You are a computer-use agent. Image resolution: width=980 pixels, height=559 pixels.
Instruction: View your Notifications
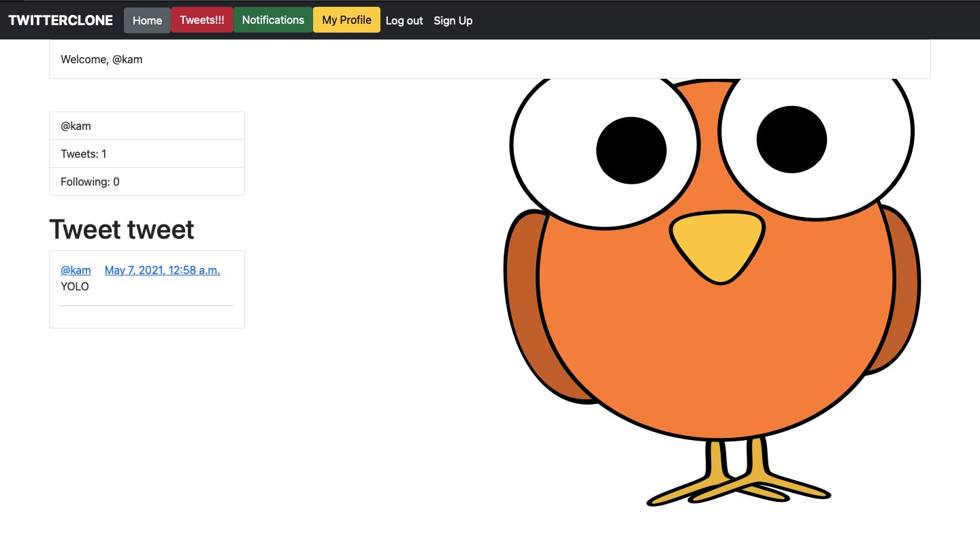[x=273, y=20]
